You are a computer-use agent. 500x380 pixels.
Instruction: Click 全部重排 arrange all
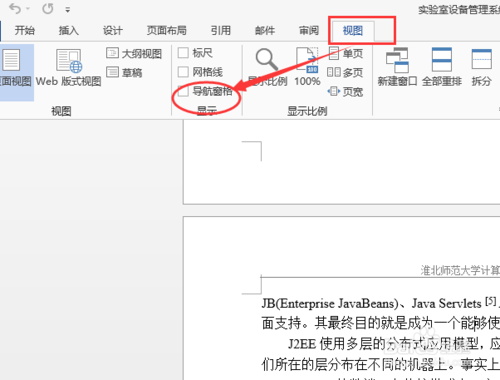(x=442, y=68)
